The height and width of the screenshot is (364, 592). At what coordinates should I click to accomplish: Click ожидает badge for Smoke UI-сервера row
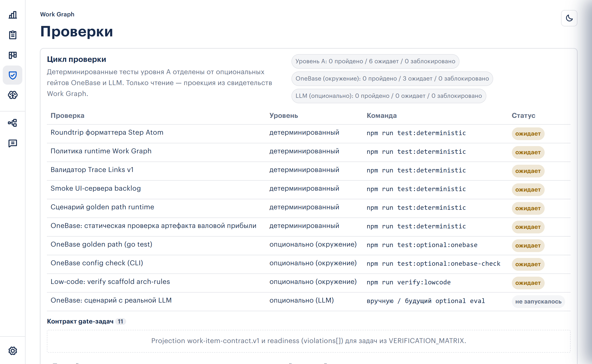(528, 190)
